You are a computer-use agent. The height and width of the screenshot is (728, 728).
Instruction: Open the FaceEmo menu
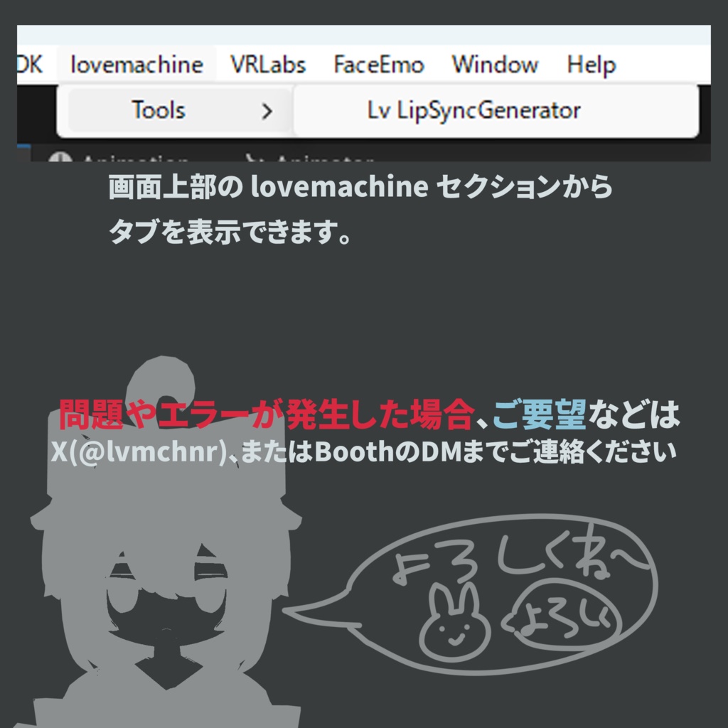[x=378, y=64]
